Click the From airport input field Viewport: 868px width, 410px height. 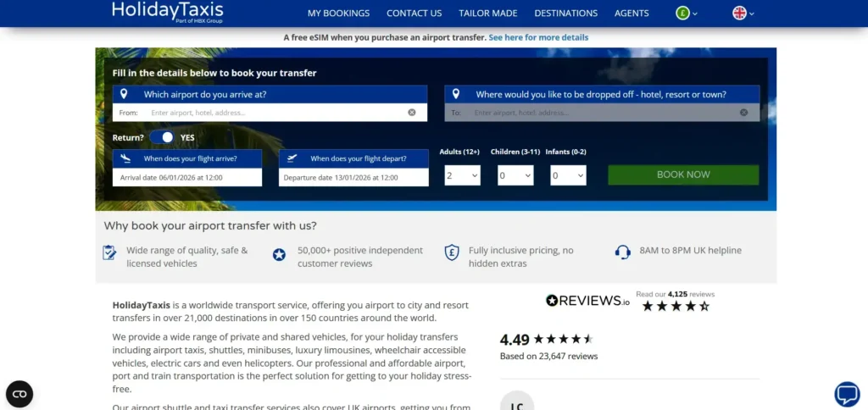[270, 113]
